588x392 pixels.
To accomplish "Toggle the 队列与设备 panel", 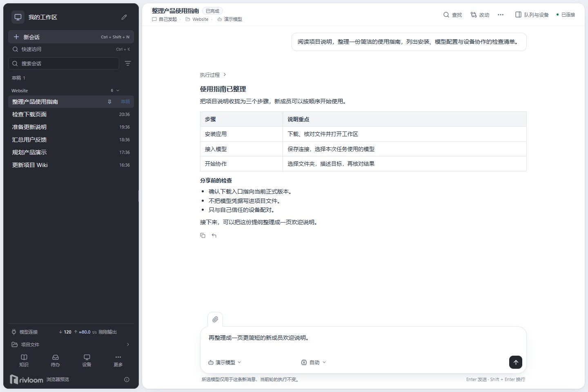I will pyautogui.click(x=532, y=15).
